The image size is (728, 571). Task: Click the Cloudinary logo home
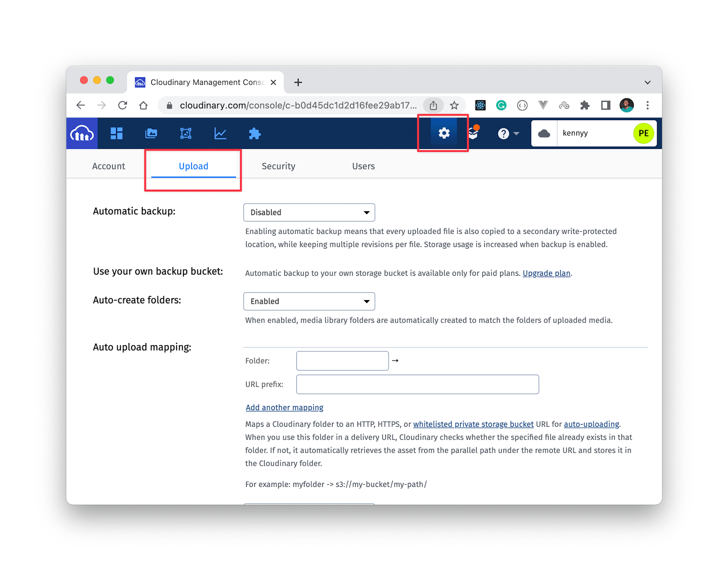point(82,133)
